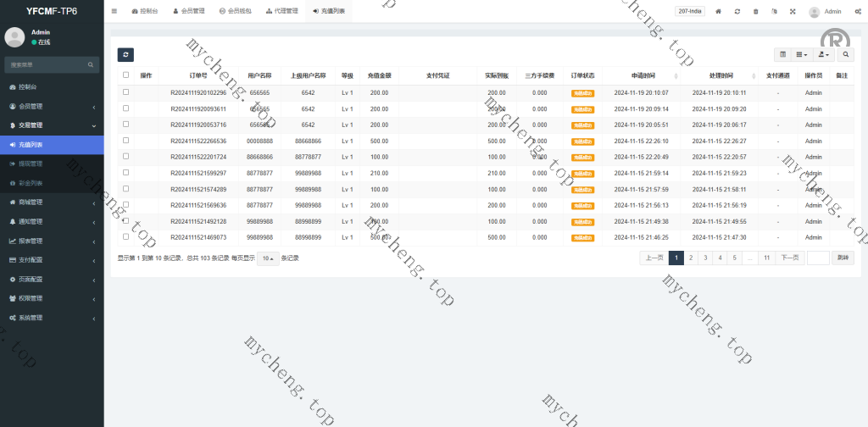Screen dimensions: 868x427
Task: Click the trash icon in top bar
Action: pos(756,12)
